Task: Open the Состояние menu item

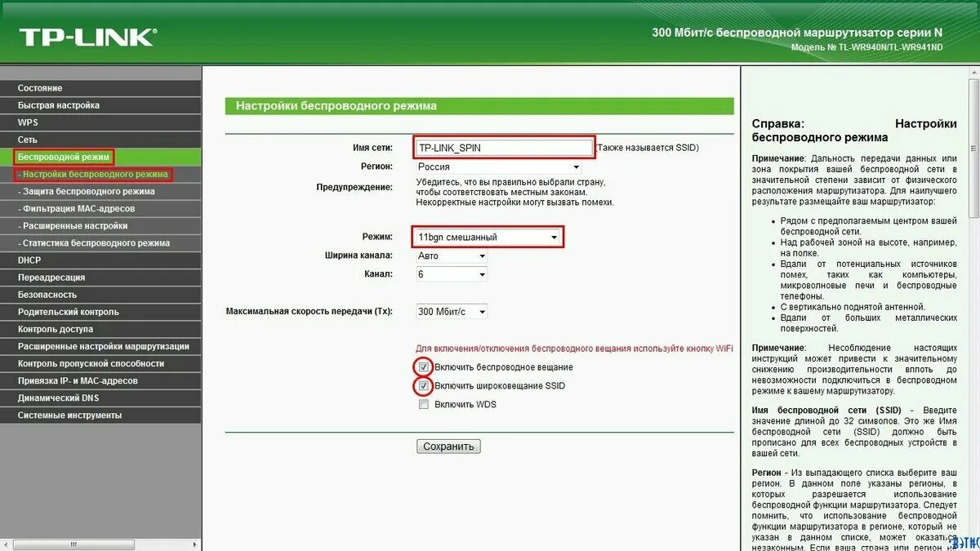Action: 100,88
